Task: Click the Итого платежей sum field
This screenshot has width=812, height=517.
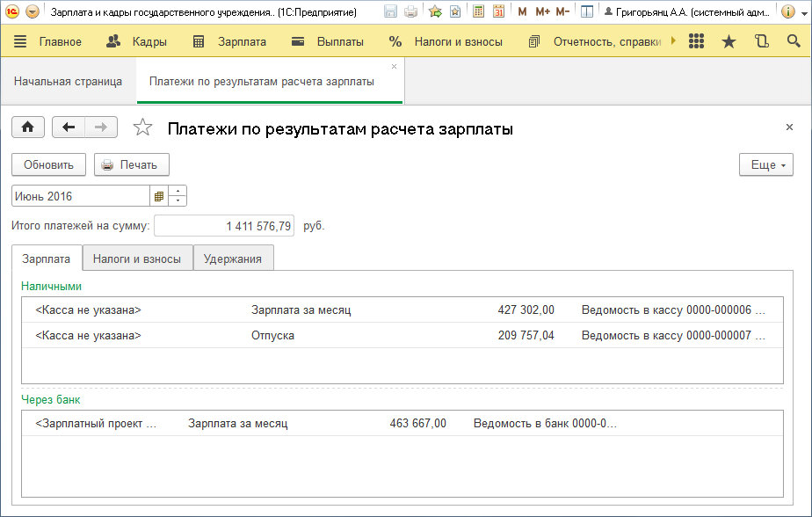Action: coord(224,226)
